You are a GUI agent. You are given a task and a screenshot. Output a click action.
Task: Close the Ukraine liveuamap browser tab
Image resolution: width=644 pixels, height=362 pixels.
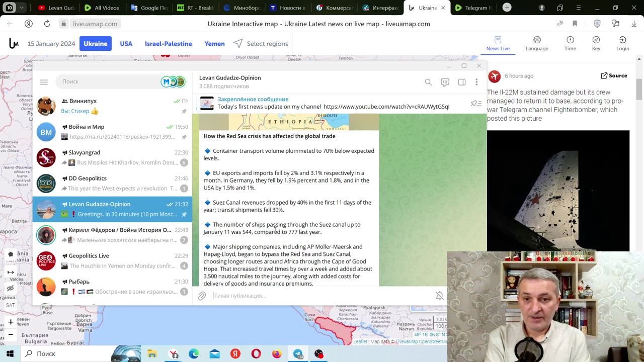click(443, 8)
